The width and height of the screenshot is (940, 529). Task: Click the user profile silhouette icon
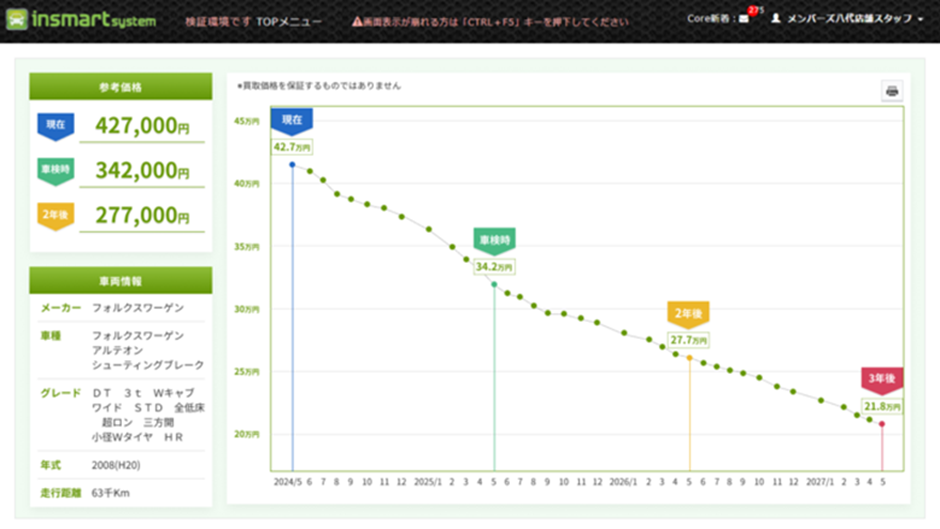pyautogui.click(x=775, y=19)
